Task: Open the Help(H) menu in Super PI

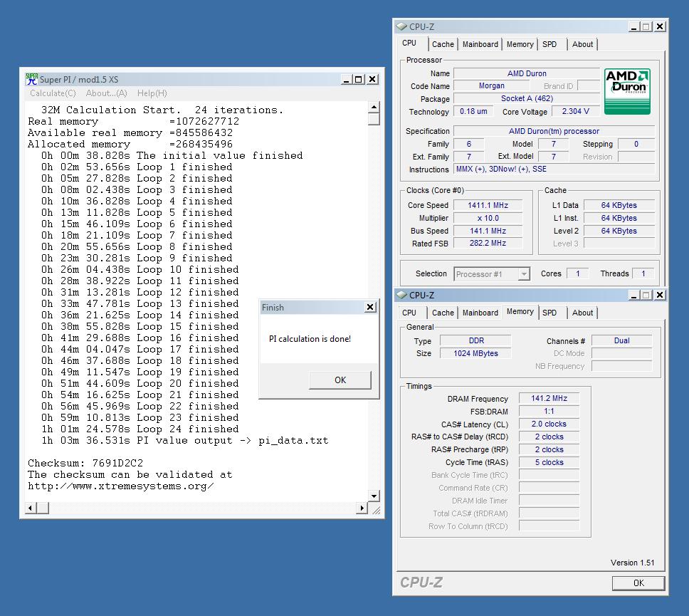Action: (152, 93)
